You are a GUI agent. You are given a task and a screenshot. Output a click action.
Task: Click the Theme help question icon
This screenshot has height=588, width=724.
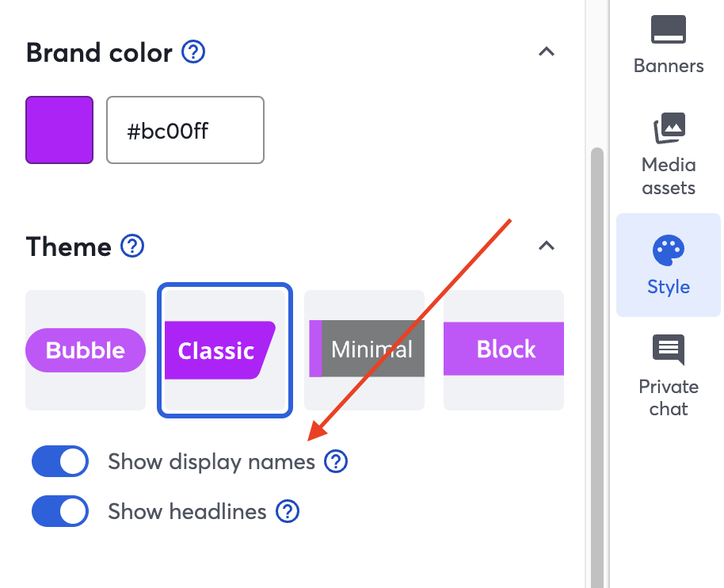click(132, 246)
